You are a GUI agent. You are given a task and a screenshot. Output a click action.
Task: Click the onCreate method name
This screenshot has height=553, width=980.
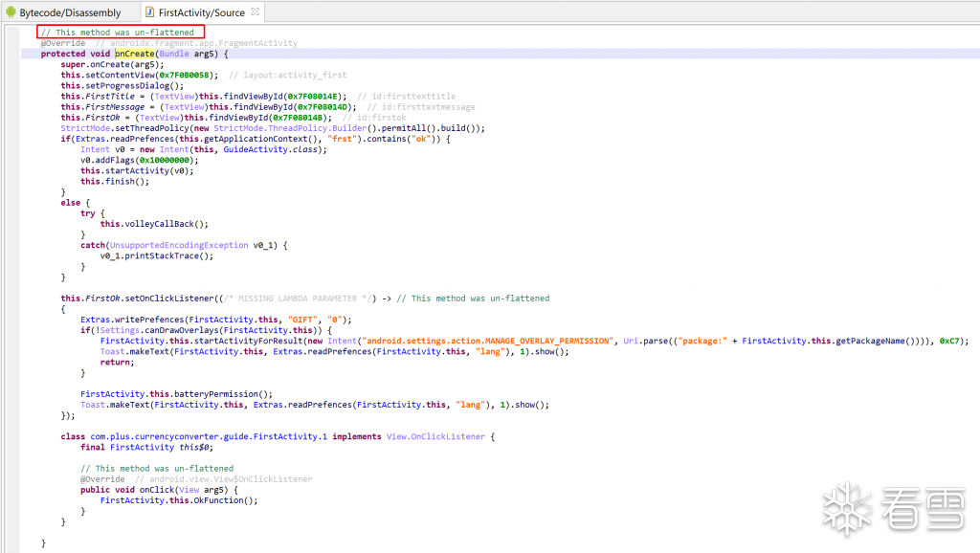click(x=134, y=54)
